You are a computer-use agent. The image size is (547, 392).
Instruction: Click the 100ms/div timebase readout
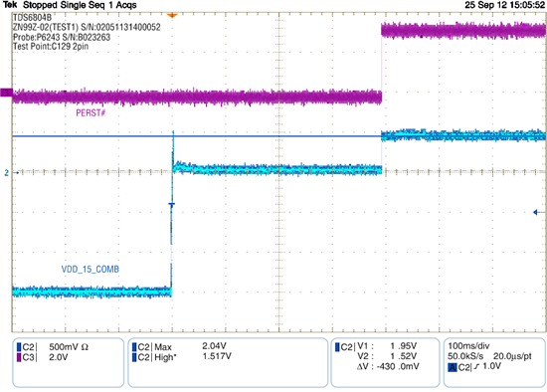pyautogui.click(x=468, y=346)
